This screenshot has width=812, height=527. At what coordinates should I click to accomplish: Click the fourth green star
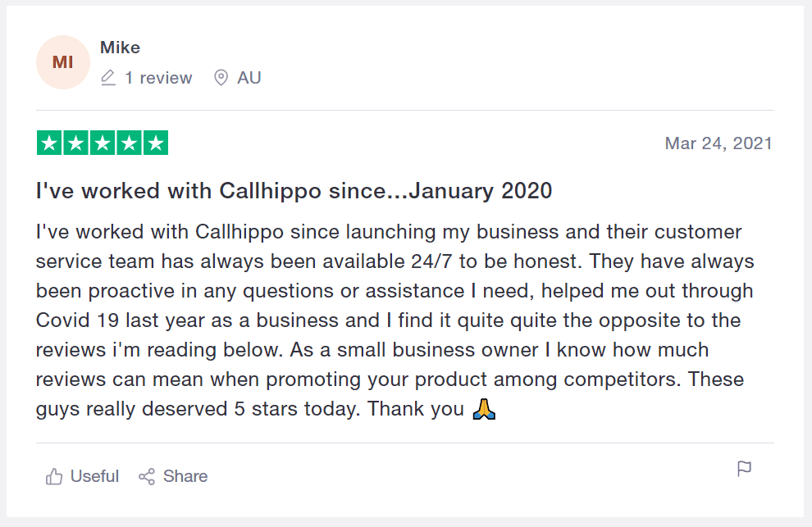click(129, 143)
